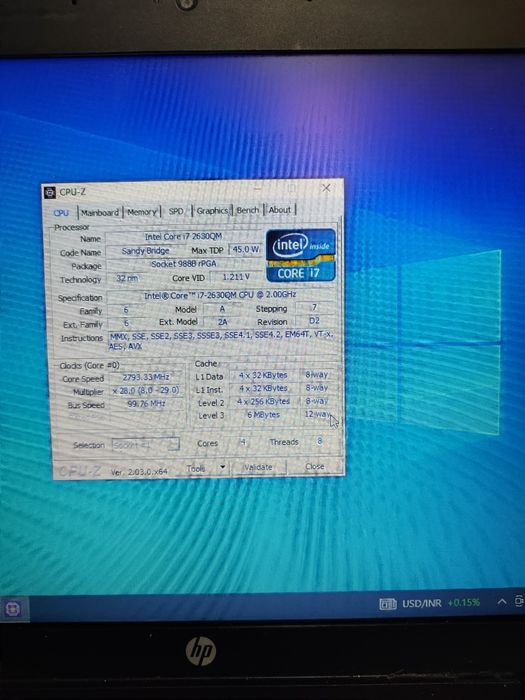Open the Socket selection dropdown
The width and height of the screenshot is (525, 700).
[146, 445]
